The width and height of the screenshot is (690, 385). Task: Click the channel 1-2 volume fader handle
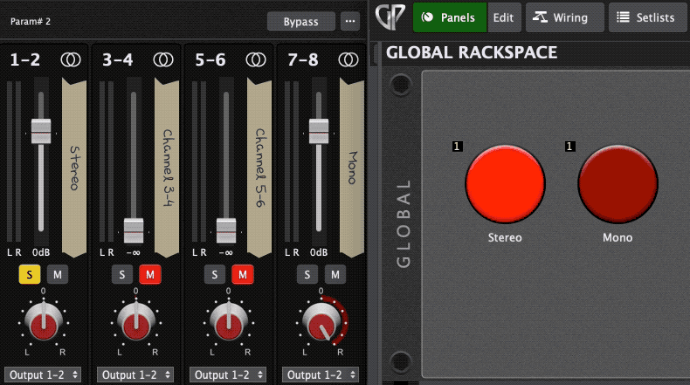click(41, 131)
